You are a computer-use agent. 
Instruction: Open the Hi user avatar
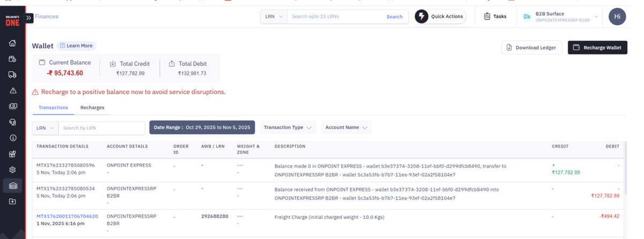(x=617, y=17)
